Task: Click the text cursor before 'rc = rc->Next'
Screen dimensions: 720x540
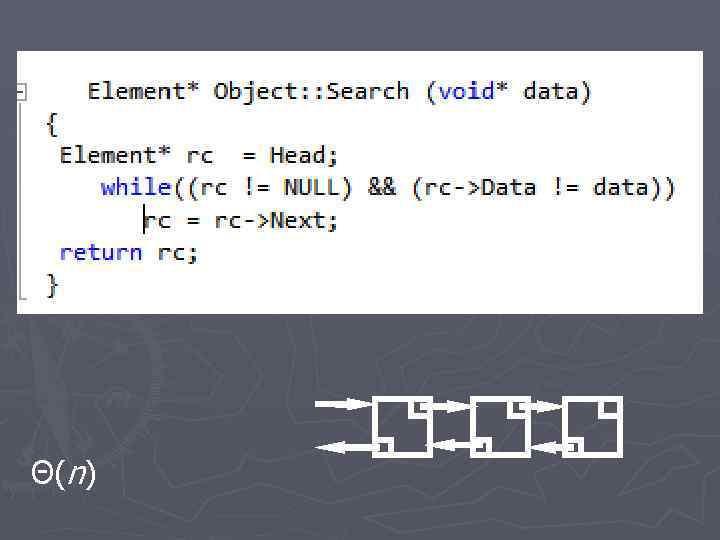Action: click(x=145, y=220)
